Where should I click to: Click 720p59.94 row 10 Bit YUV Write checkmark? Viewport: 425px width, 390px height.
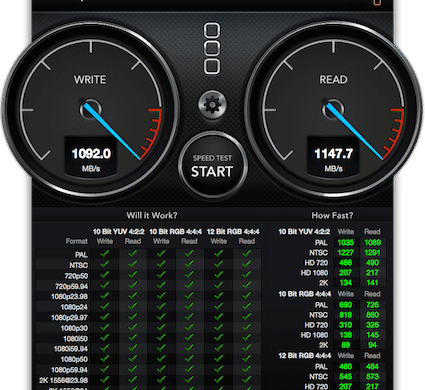click(105, 285)
